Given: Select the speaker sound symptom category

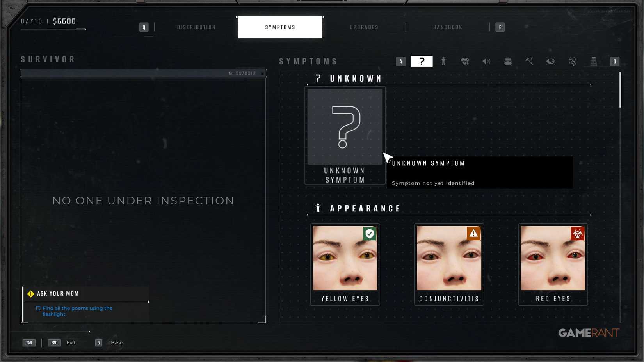Looking at the screenshot, I should pyautogui.click(x=486, y=61).
